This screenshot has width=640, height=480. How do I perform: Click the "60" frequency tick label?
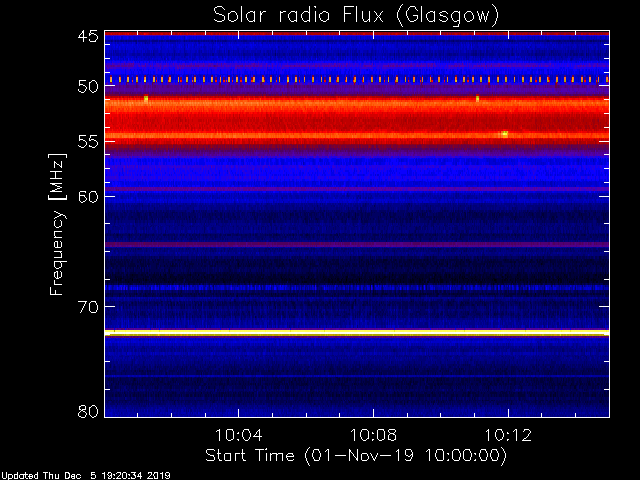pyautogui.click(x=88, y=197)
